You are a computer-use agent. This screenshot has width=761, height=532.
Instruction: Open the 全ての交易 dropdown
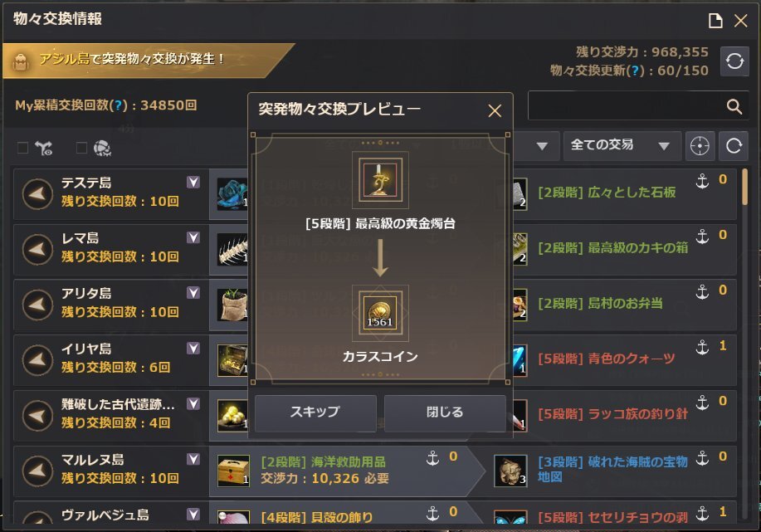pos(622,145)
